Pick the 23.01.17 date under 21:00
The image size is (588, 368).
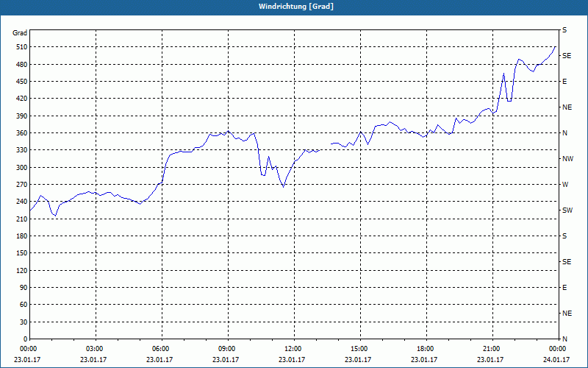point(490,360)
